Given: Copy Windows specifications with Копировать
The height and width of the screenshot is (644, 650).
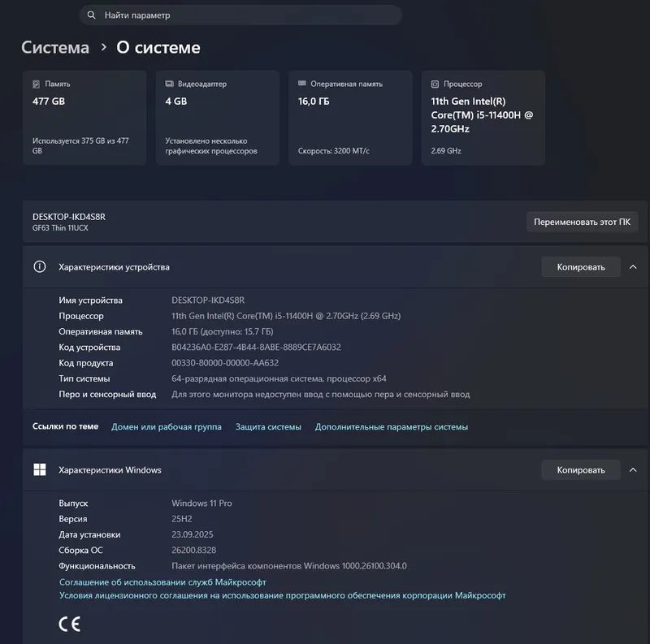Looking at the screenshot, I should [x=580, y=470].
